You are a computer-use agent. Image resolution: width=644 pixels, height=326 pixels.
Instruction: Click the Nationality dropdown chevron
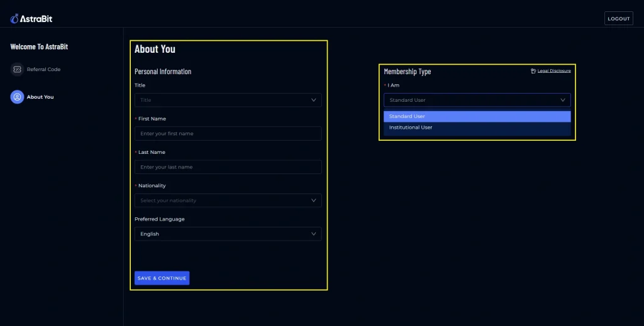tap(313, 200)
